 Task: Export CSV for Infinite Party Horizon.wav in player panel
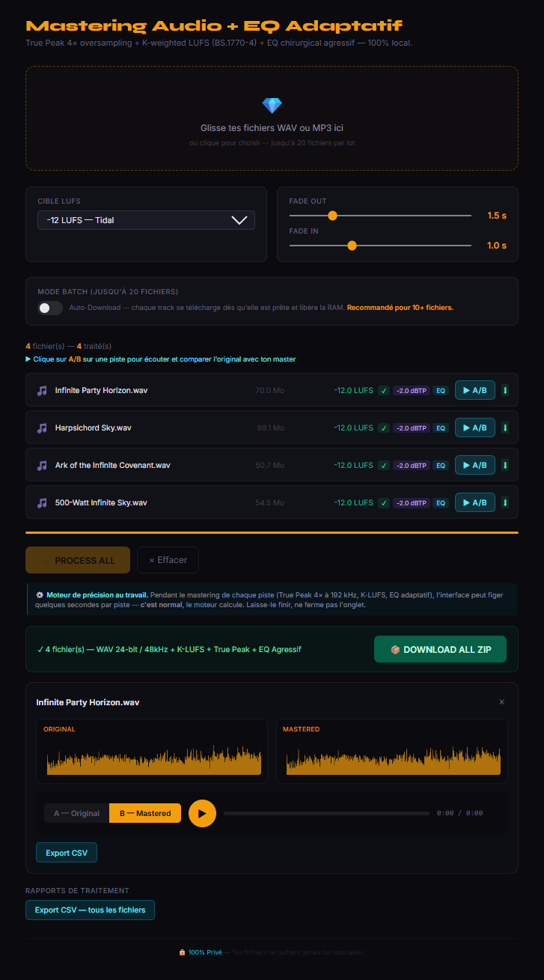[x=67, y=853]
